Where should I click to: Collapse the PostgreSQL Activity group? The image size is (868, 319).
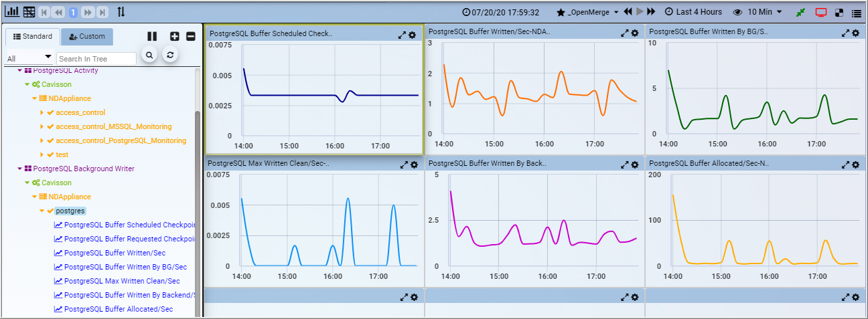[x=19, y=70]
